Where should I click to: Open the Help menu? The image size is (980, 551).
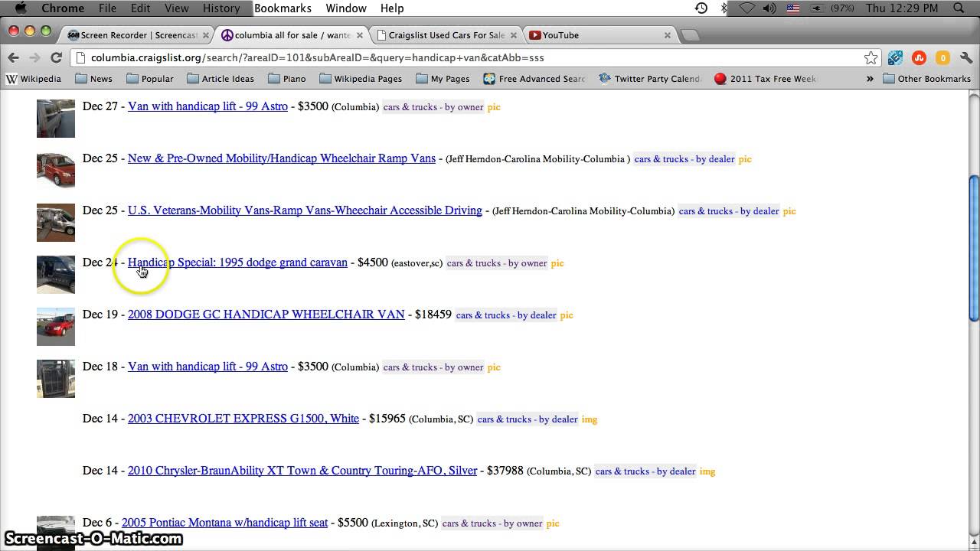[x=392, y=8]
